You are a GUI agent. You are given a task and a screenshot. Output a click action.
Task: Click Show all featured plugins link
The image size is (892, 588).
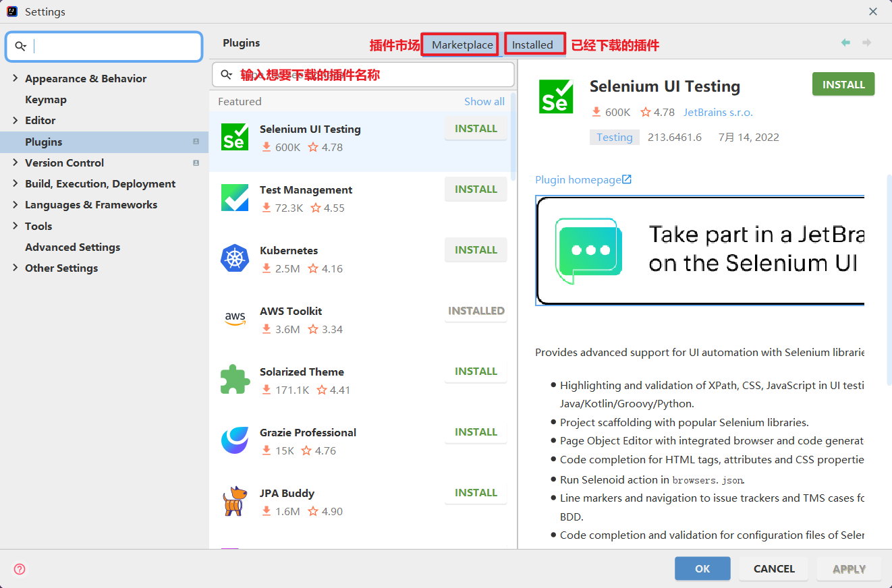[484, 101]
